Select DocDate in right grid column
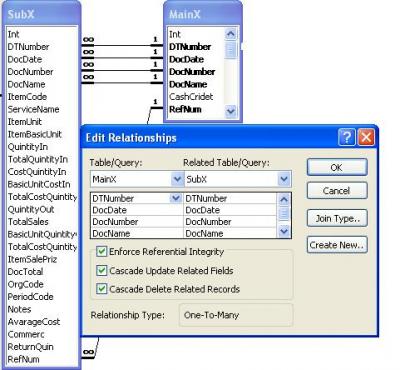Screen dimensions: 400x370 pyautogui.click(x=230, y=210)
